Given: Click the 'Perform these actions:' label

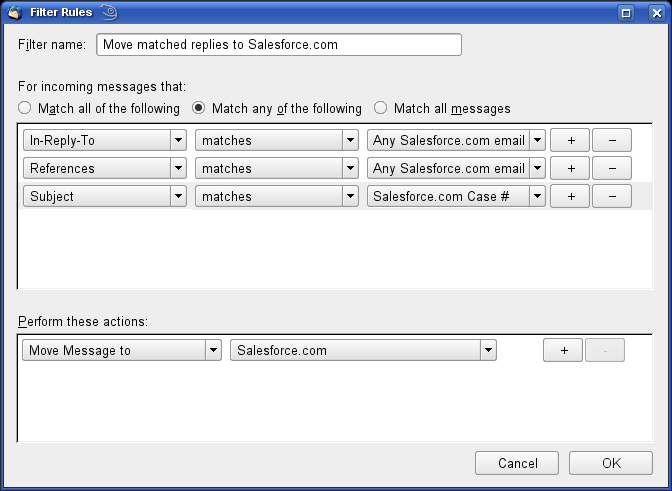Looking at the screenshot, I should tap(83, 321).
